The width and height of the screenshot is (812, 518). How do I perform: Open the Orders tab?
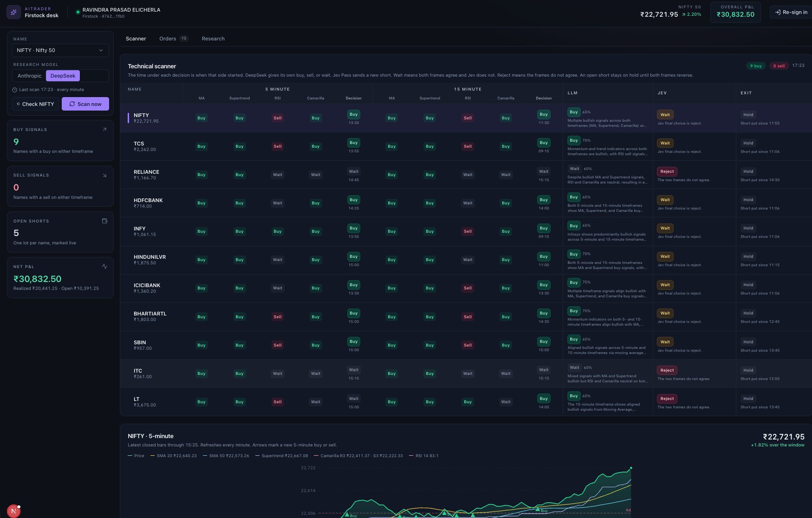173,39
